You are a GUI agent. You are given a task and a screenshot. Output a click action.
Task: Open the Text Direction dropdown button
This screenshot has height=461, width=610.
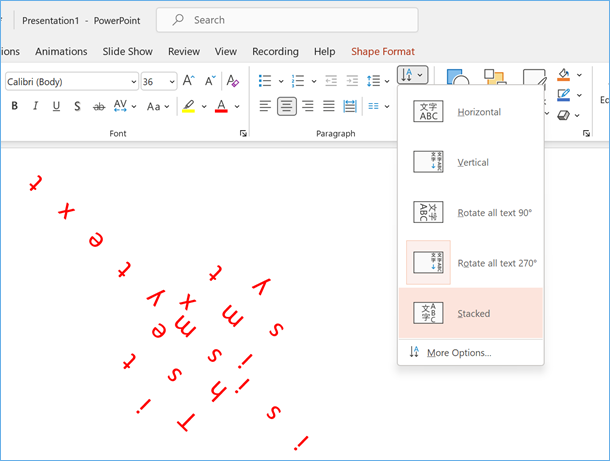click(x=412, y=75)
